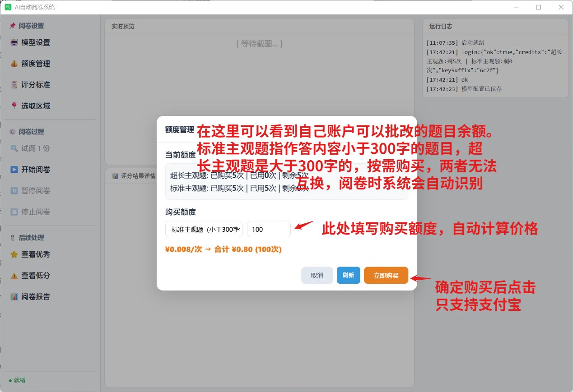Open the 标准主观题 question type dropdown
This screenshot has width=573, height=392.
coord(204,229)
